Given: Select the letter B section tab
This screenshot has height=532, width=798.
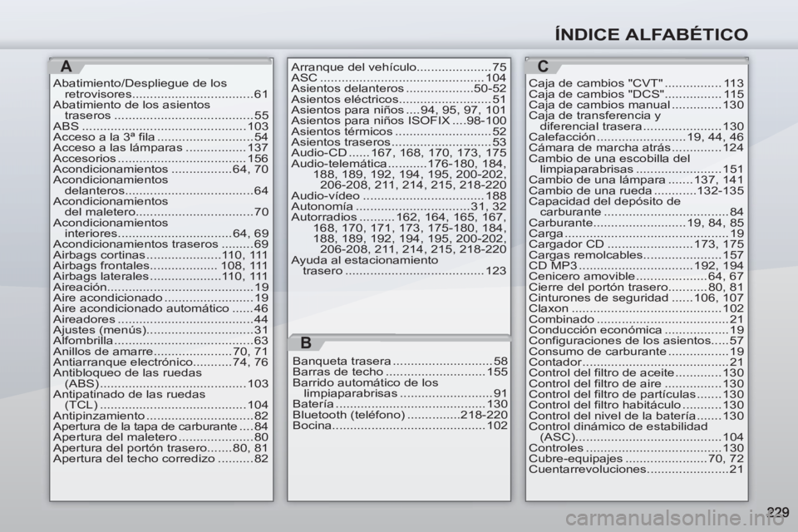Looking at the screenshot, I should coord(305,342).
